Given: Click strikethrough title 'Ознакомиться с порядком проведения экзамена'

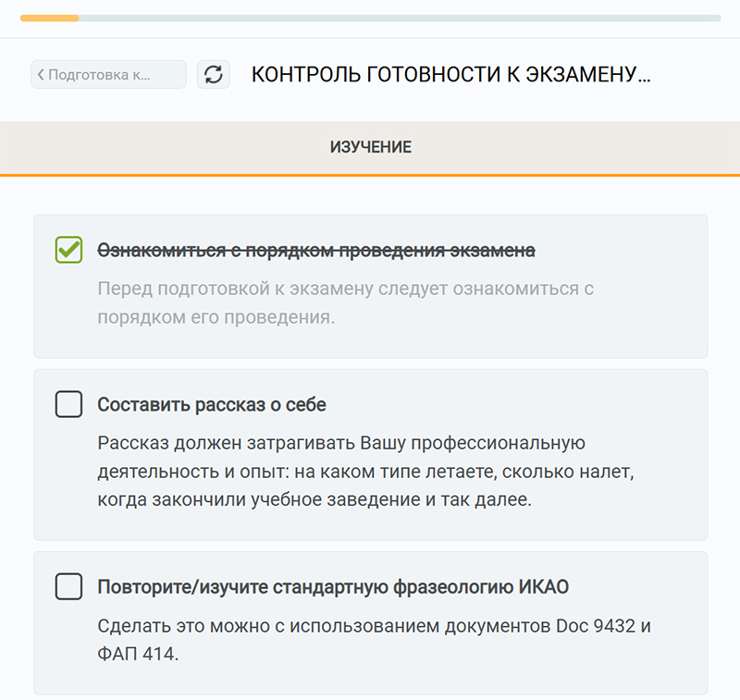Looking at the screenshot, I should (x=316, y=251).
